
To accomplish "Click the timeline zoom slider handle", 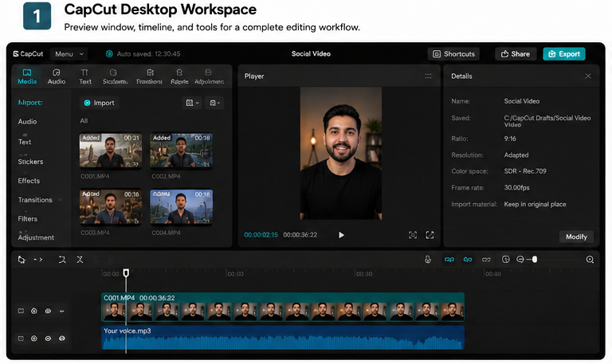I will coord(535,260).
